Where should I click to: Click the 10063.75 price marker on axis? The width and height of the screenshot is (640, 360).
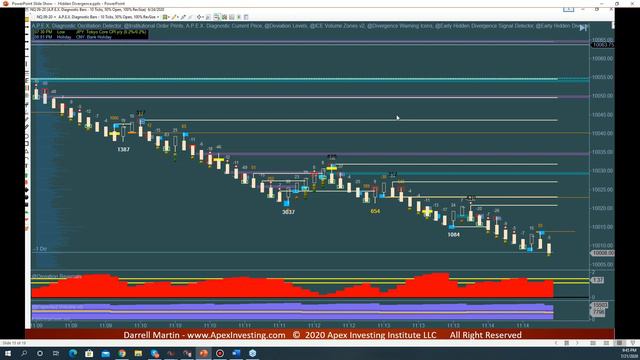pos(602,44)
